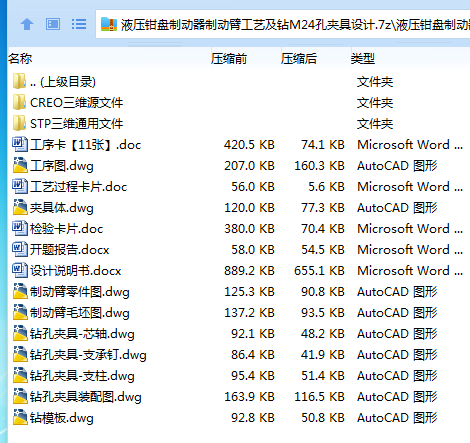Select the file name 钻孔夹具-芯轴.dwg
The height and width of the screenshot is (443, 470).
point(82,334)
